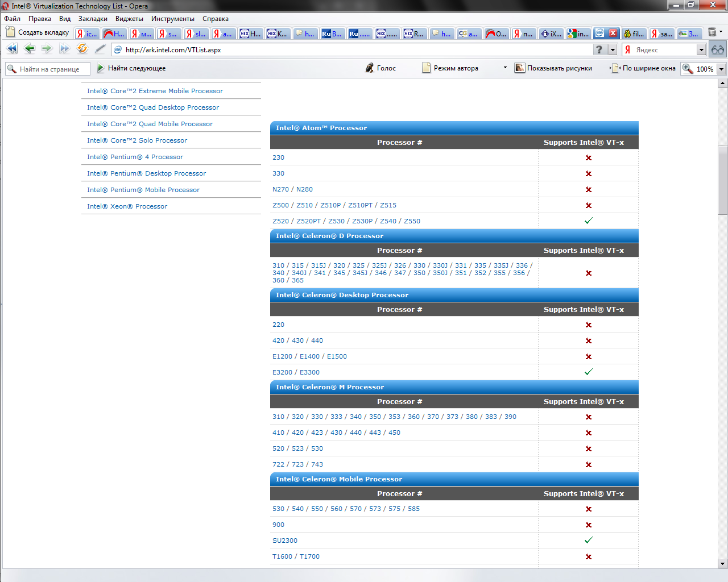728x582 pixels.
Task: Open Intel Pentium Mobile Processor link
Action: [x=143, y=190]
